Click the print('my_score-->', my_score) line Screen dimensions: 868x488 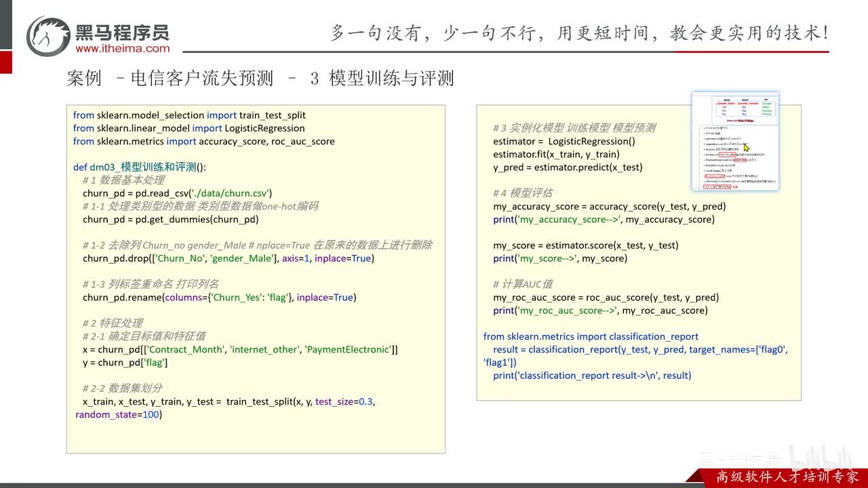560,258
